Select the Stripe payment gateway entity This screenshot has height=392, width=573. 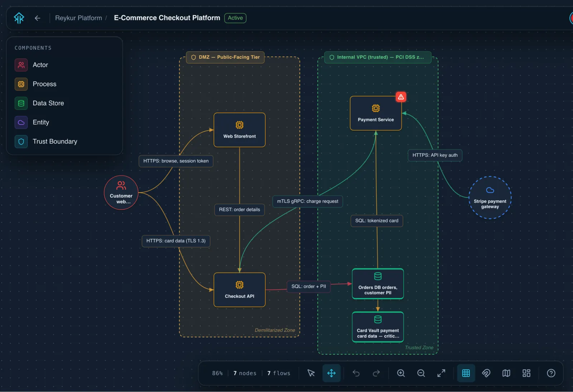point(490,198)
